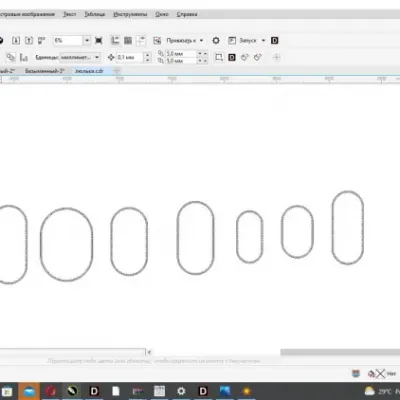
Task: Click the outline Нет indicator in the status bar
Action: click(382, 374)
